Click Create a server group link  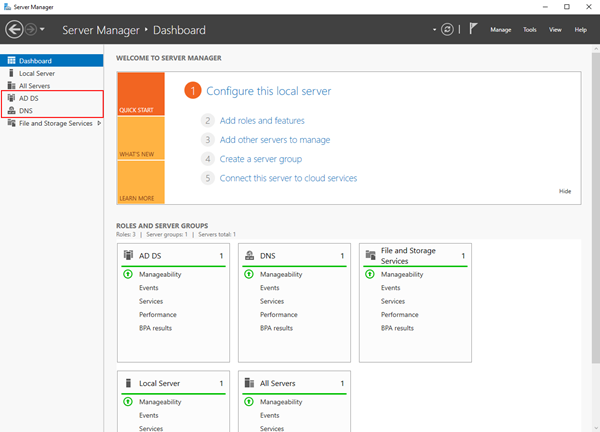(261, 159)
